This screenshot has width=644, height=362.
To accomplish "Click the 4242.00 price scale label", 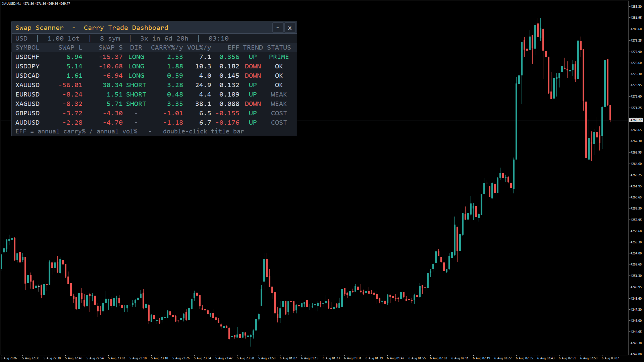I will coord(636,354).
